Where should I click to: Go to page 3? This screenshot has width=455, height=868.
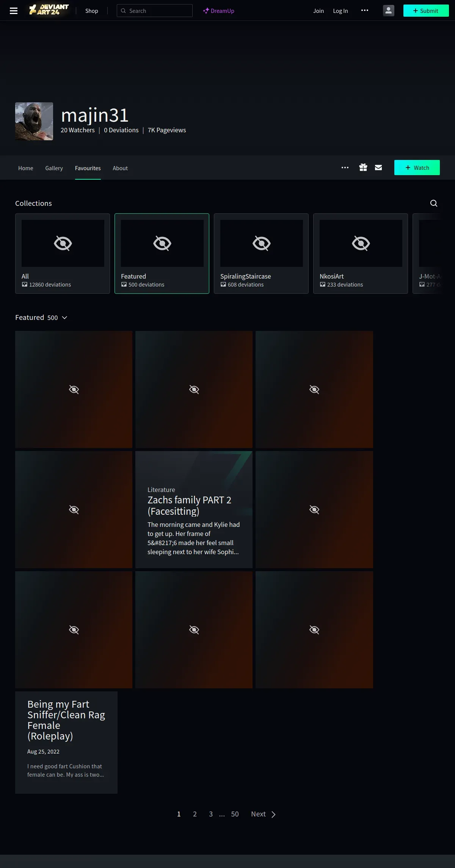click(x=211, y=814)
